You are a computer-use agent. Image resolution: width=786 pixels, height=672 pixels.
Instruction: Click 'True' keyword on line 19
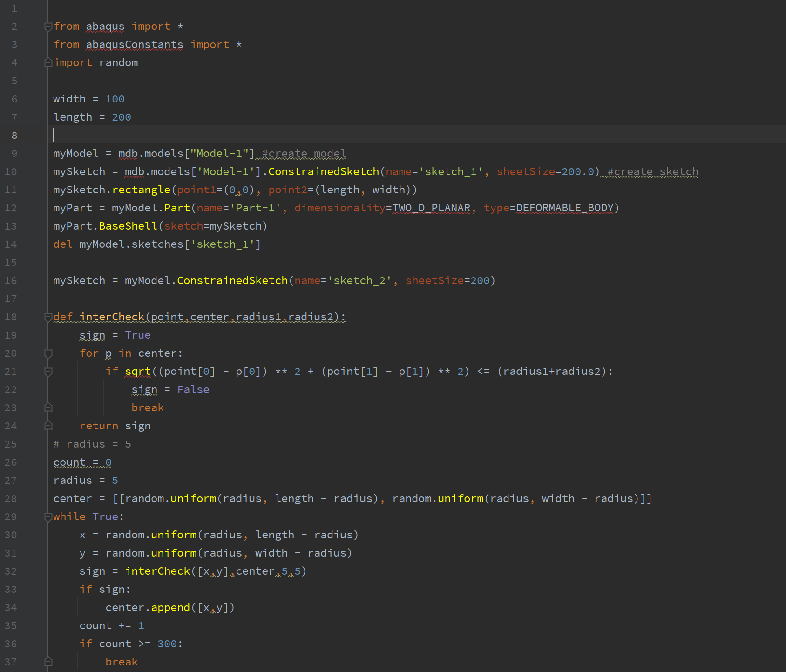click(x=138, y=335)
